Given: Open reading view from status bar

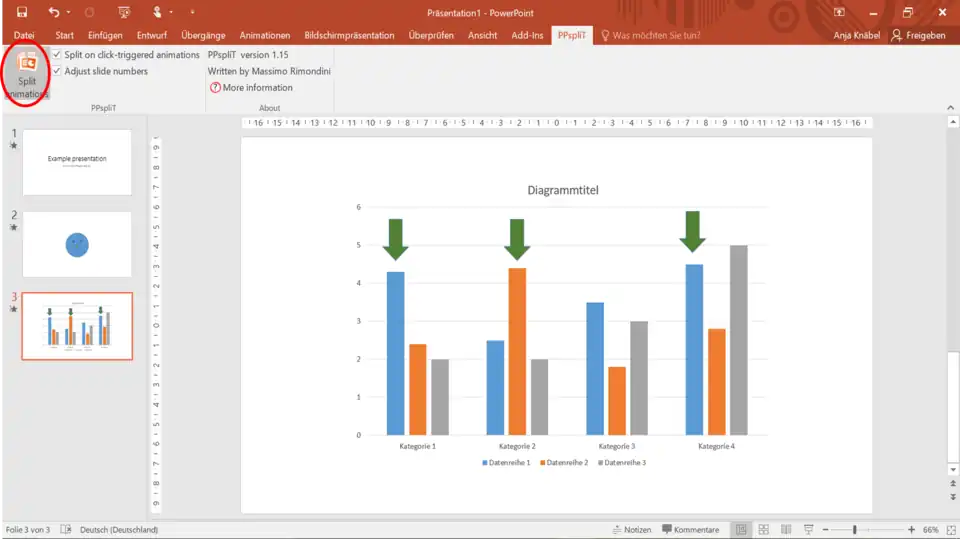Looking at the screenshot, I should (x=785, y=529).
